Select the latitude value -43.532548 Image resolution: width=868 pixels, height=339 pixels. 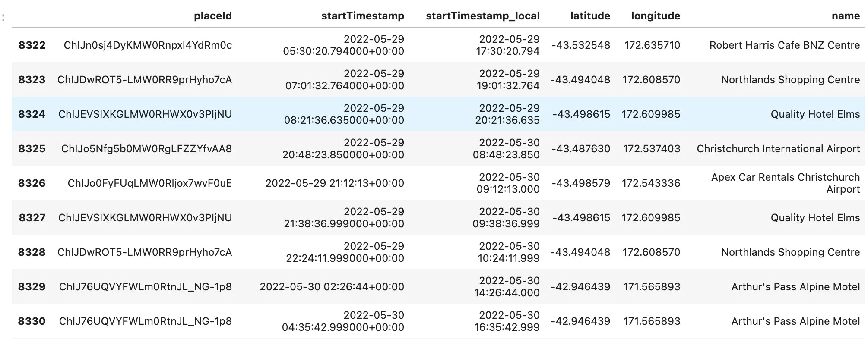(x=581, y=45)
